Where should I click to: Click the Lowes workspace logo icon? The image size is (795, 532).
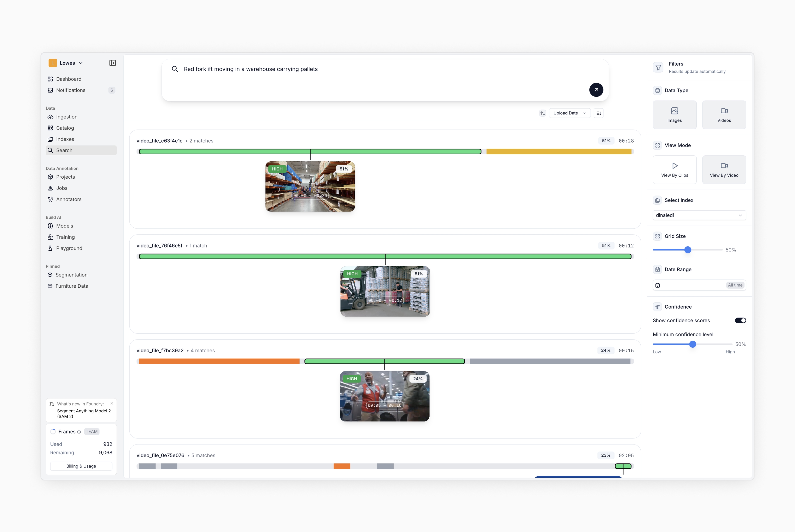(53, 63)
